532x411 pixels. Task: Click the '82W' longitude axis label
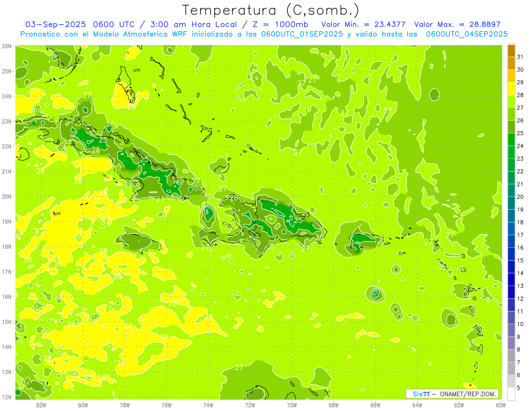pos(41,405)
